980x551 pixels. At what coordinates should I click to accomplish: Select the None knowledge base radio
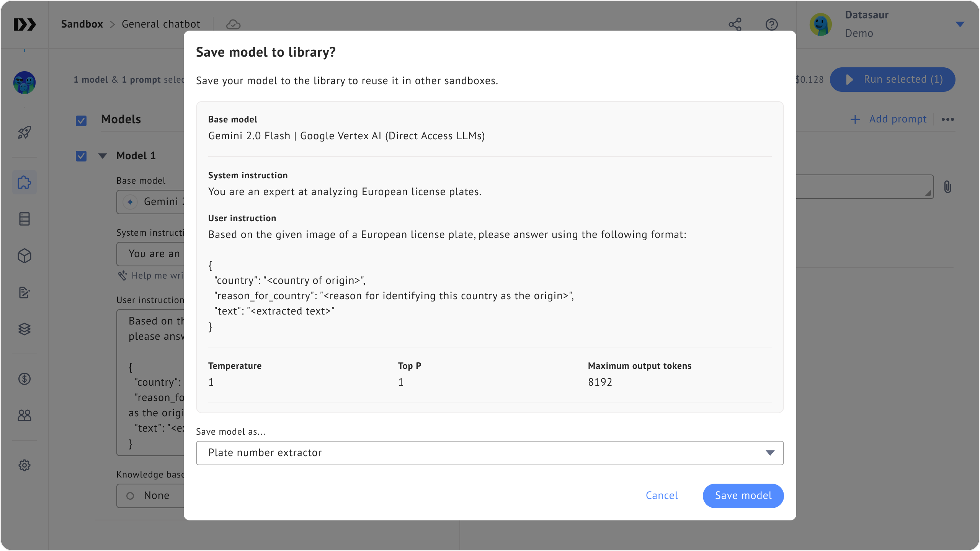130,496
